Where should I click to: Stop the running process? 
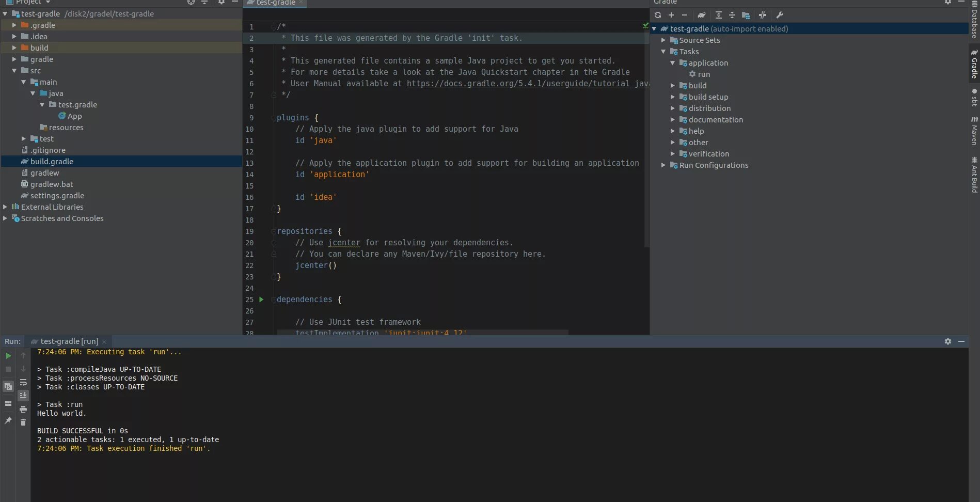[8, 369]
